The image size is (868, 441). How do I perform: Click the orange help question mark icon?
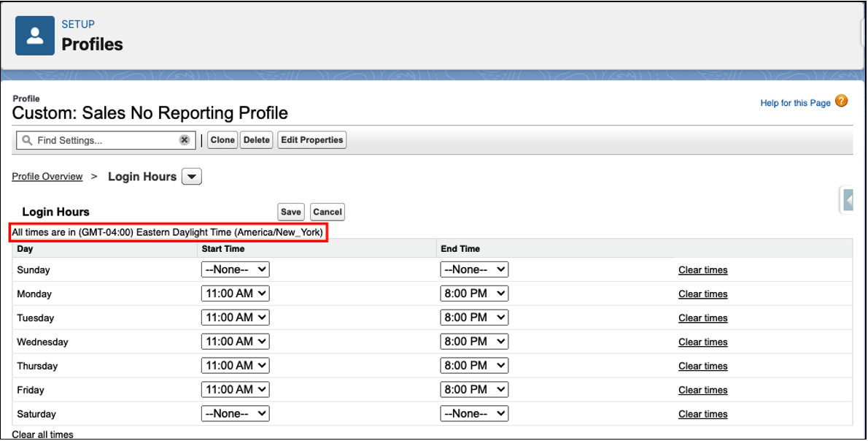844,103
